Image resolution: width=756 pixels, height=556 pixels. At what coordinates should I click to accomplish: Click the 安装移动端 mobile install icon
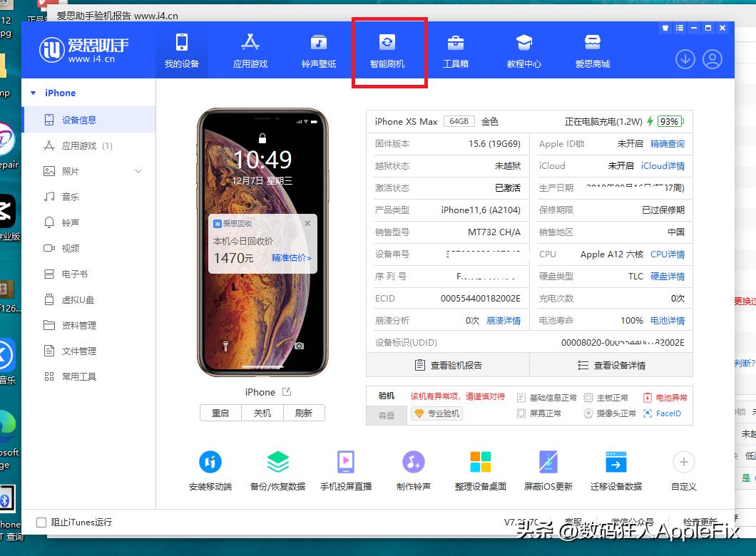(x=210, y=462)
